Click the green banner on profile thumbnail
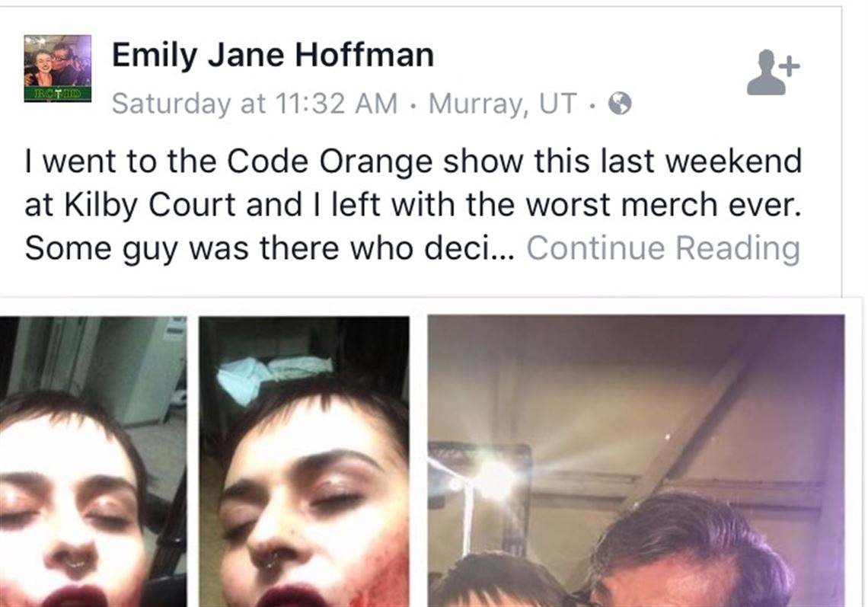 pos(58,94)
